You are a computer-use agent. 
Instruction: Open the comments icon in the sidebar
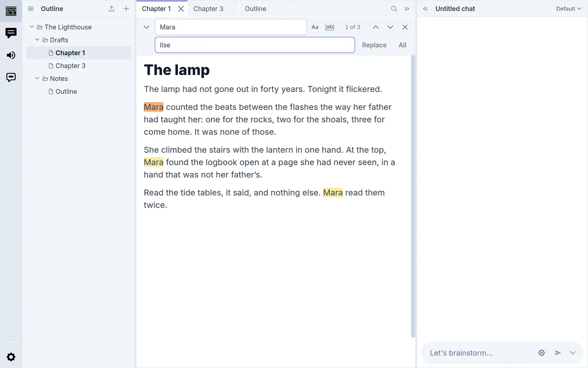(11, 77)
